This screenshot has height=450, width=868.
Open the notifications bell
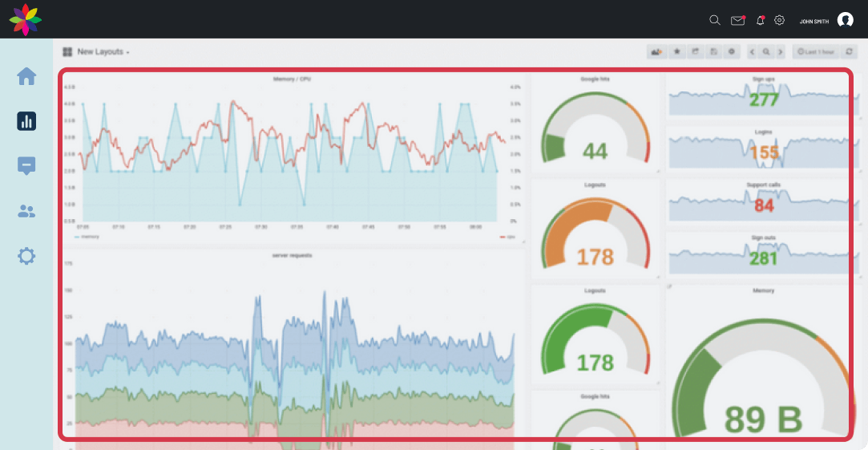tap(760, 21)
